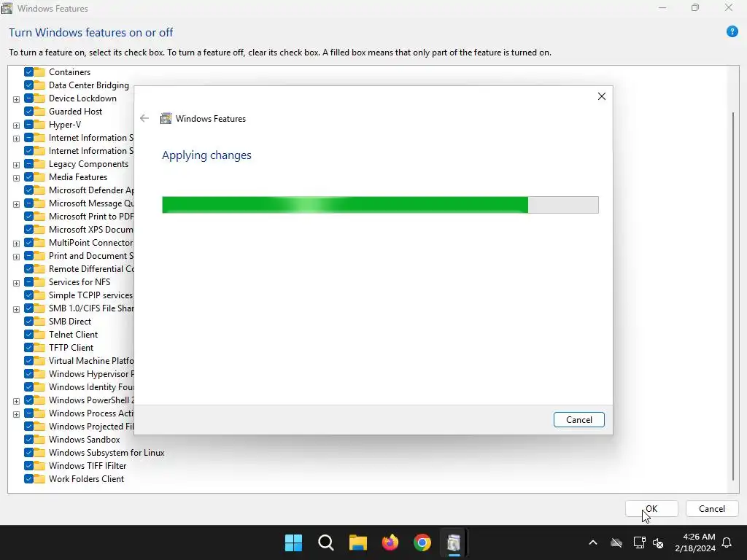Select the Windows Features taskbar icon

tap(454, 542)
